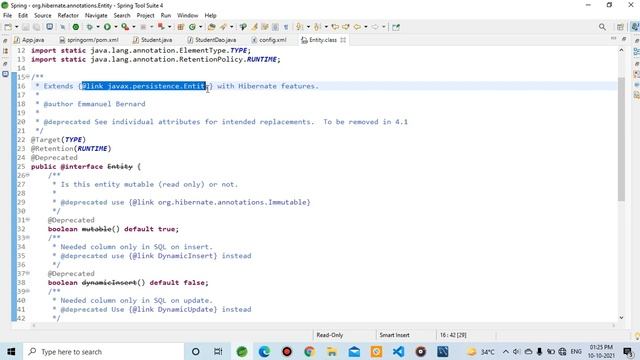Click the toolbar icon right of Search dropdown
The width and height of the screenshot is (640, 360).
pyautogui.click(x=243, y=27)
